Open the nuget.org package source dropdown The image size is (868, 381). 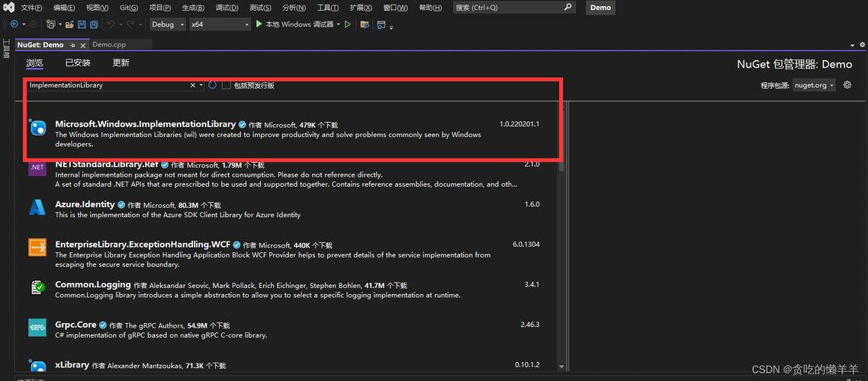[814, 85]
